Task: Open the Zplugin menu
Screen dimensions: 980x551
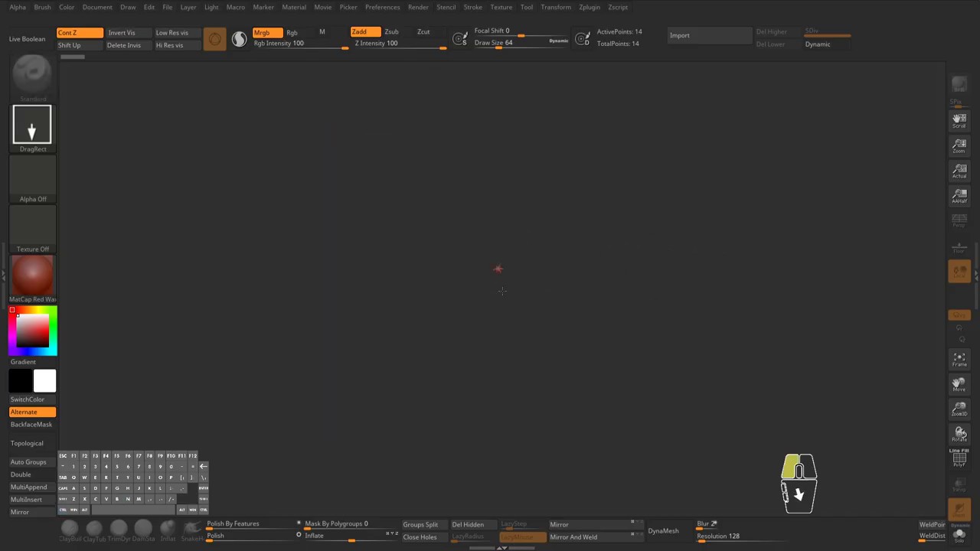Action: [590, 7]
